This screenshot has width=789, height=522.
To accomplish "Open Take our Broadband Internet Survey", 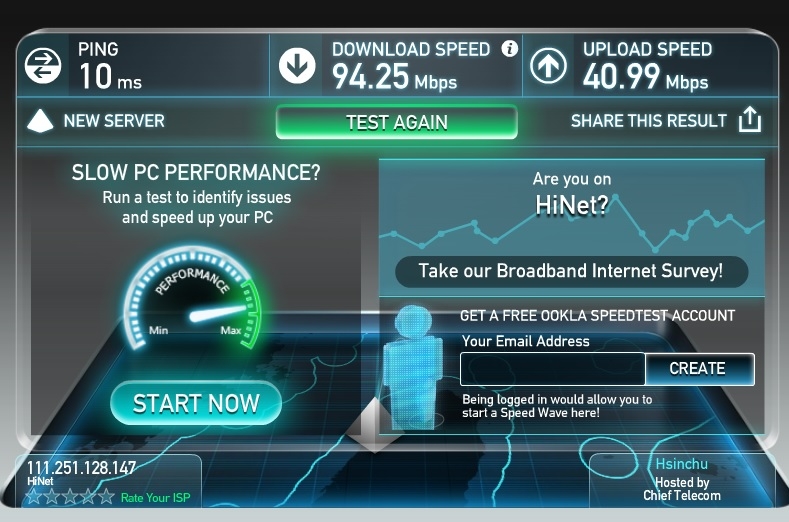I will 571,271.
